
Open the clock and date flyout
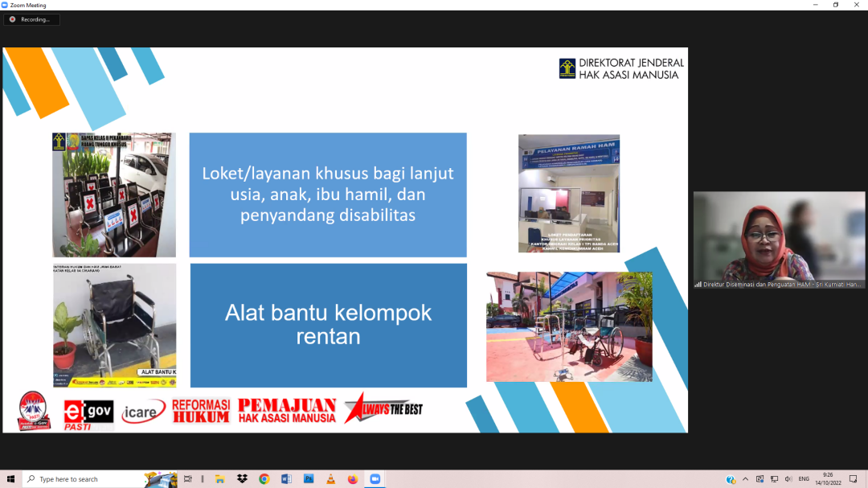coord(828,479)
